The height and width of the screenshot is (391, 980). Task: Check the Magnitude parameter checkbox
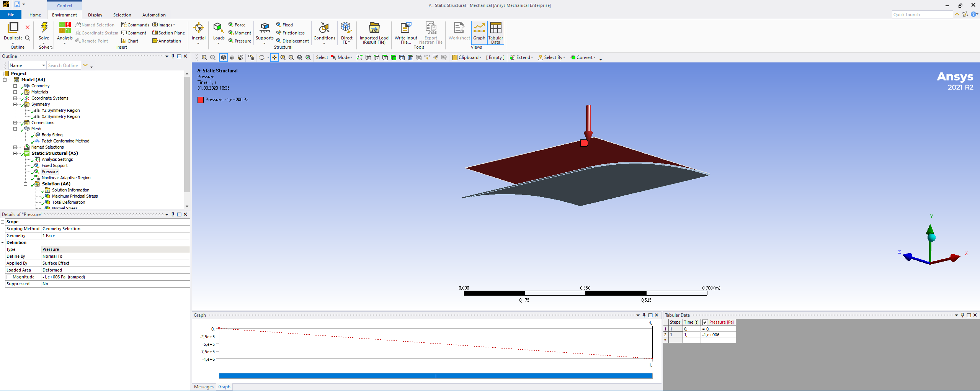point(9,277)
